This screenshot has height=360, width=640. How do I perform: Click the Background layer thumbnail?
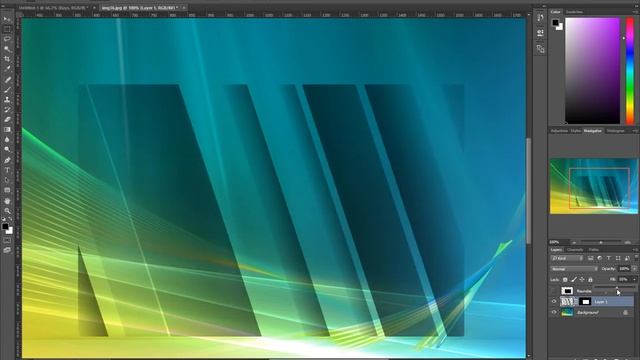(567, 312)
